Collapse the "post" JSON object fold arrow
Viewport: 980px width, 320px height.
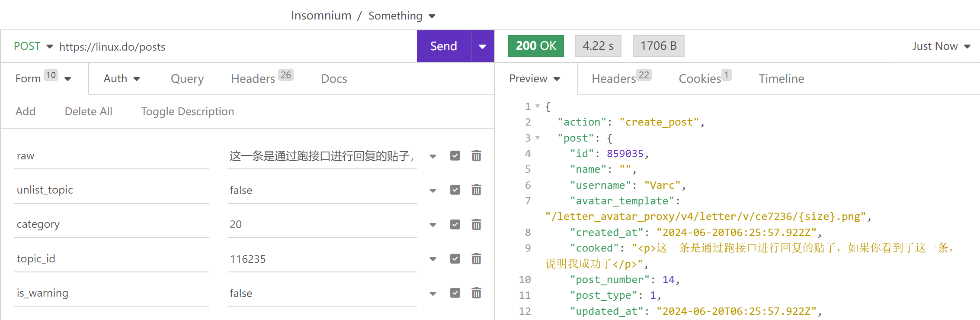pyautogui.click(x=538, y=138)
